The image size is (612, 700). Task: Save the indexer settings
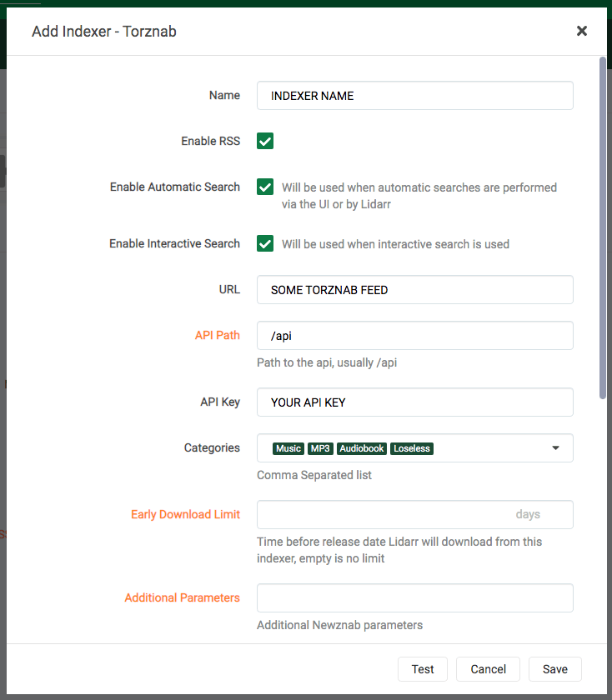(x=554, y=669)
